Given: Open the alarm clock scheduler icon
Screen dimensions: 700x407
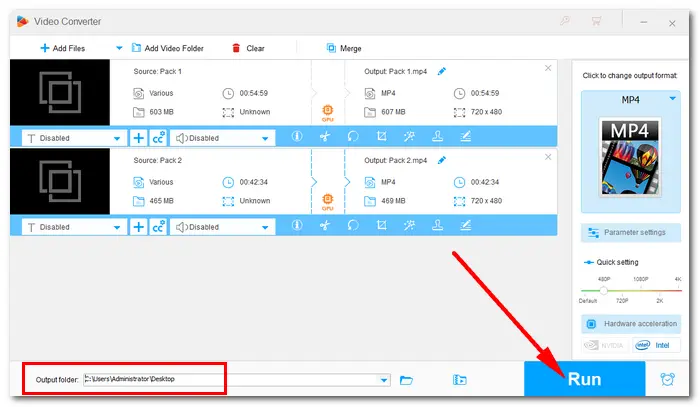Looking at the screenshot, I should point(667,379).
